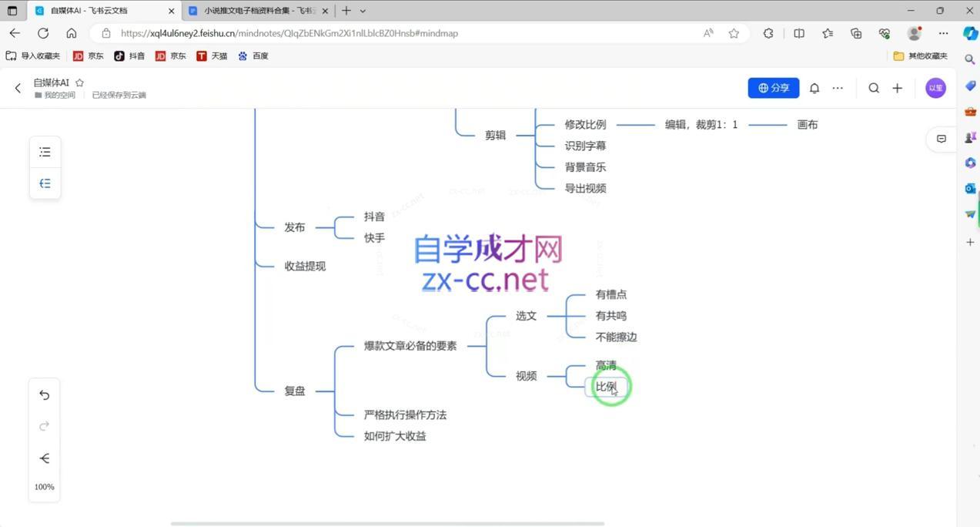
Task: Click the plus icon to add content
Action: click(x=897, y=88)
